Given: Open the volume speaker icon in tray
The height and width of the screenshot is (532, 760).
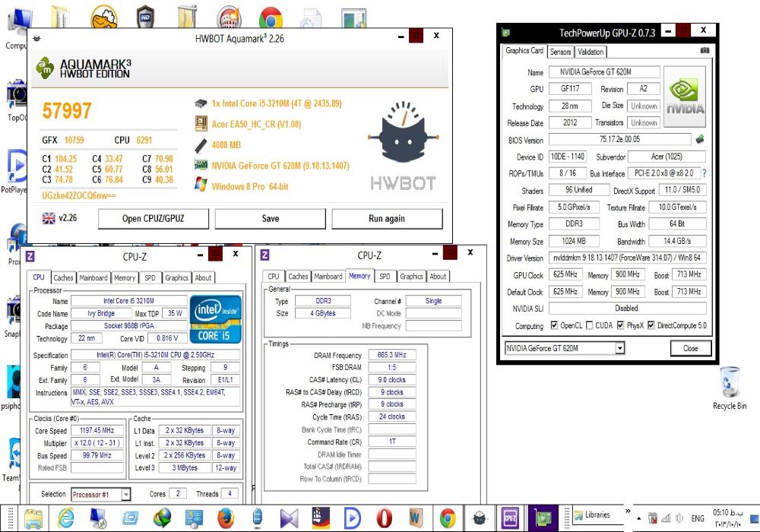Looking at the screenshot, I should tap(679, 518).
